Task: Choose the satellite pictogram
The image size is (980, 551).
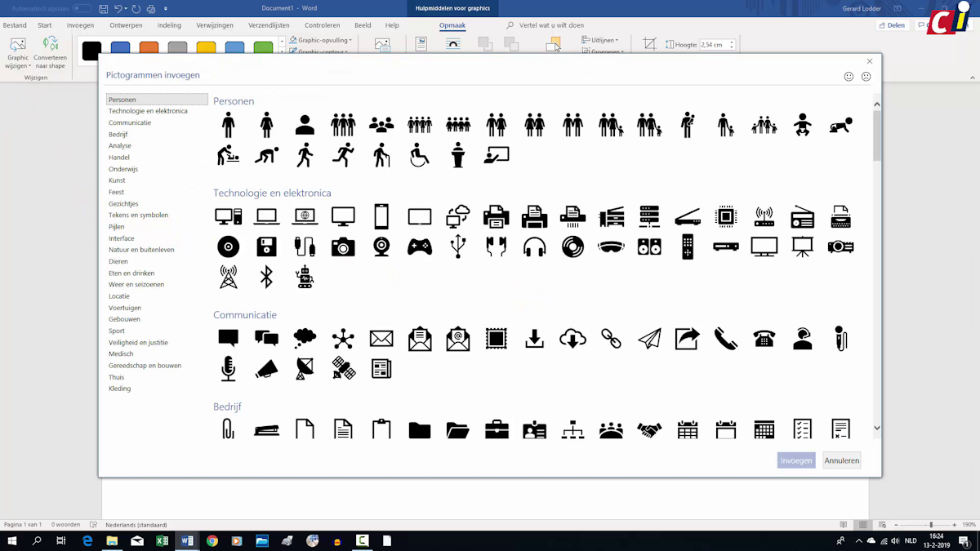Action: (x=343, y=368)
